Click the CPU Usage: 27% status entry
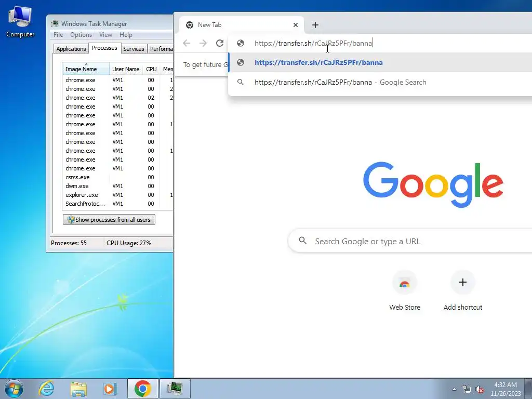Screen dimensions: 532x399 tap(129, 243)
